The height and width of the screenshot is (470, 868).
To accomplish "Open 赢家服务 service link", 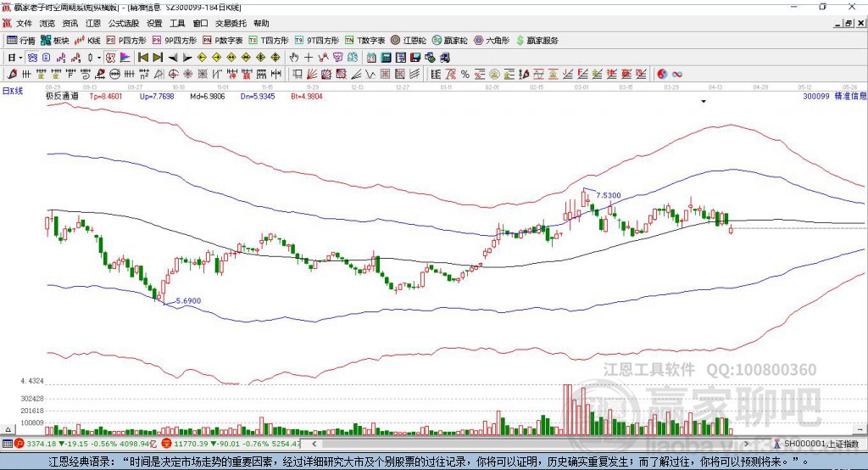I will pyautogui.click(x=537, y=41).
